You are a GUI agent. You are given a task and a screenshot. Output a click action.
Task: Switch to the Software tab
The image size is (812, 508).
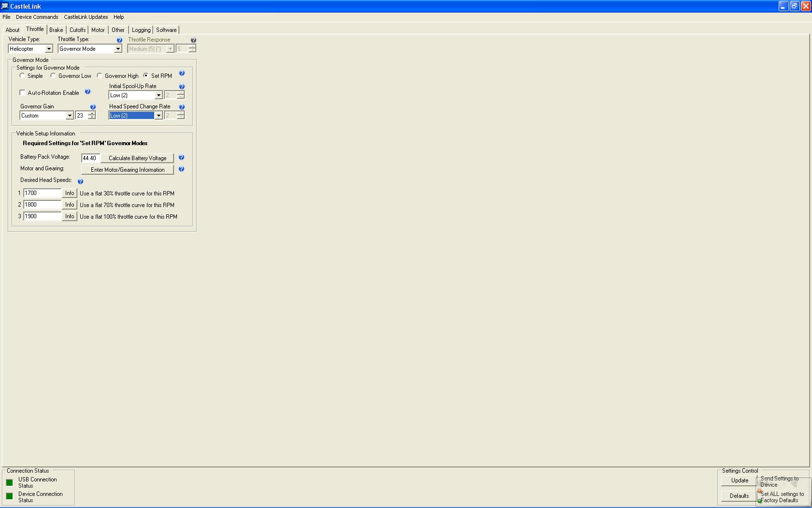point(166,30)
